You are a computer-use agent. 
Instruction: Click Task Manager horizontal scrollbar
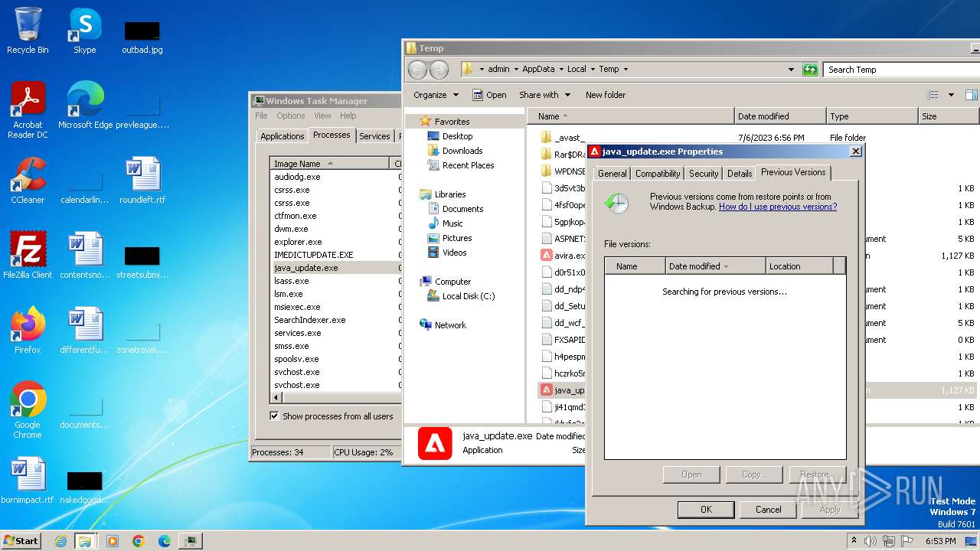pos(337,398)
